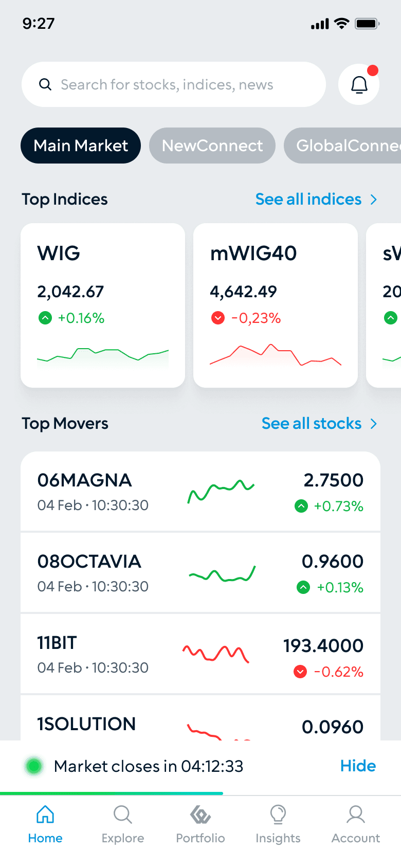Open See all stocks link

(x=312, y=423)
